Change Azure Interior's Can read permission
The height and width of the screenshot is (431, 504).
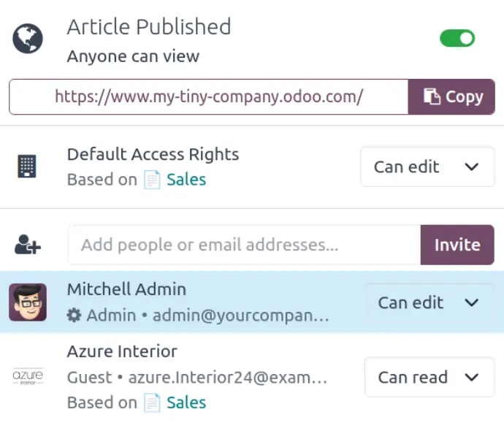pyautogui.click(x=429, y=377)
